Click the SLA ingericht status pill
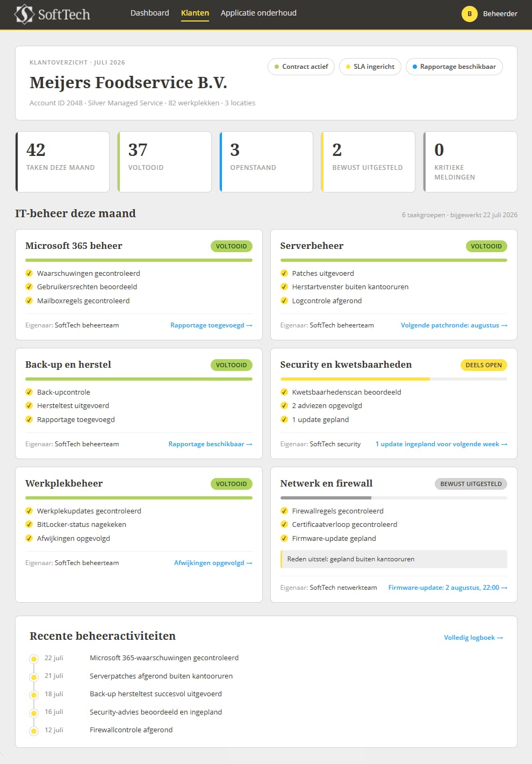532x764 pixels. point(370,67)
